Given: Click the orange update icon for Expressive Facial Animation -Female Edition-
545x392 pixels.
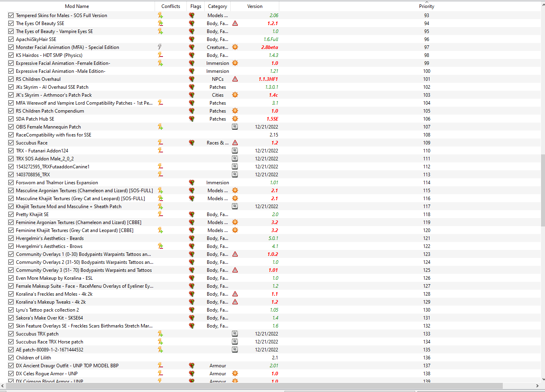Looking at the screenshot, I should click(x=235, y=63).
